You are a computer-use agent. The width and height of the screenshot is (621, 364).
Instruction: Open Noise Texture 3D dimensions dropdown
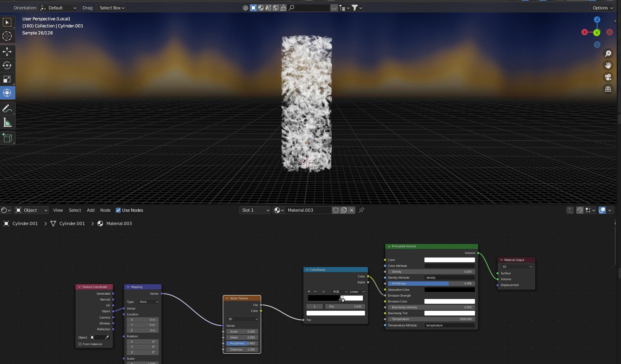tap(242, 319)
